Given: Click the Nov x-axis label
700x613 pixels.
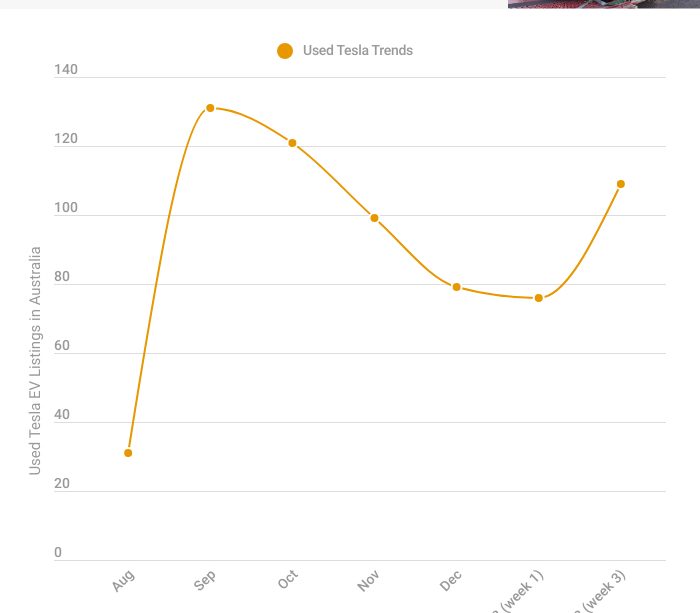Looking at the screenshot, I should tap(369, 580).
